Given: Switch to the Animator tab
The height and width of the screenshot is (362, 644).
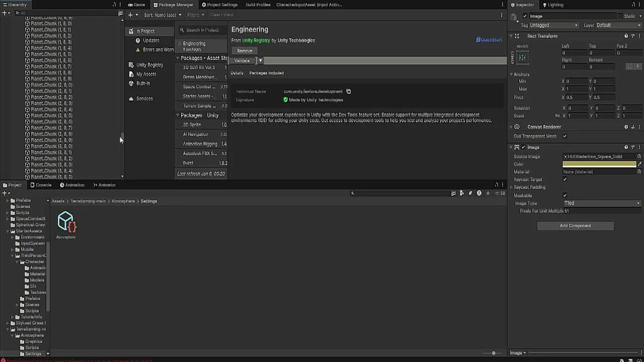Looking at the screenshot, I should coord(104,185).
